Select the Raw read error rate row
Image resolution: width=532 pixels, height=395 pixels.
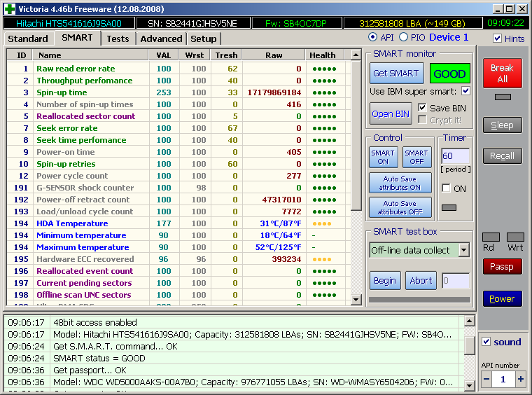point(178,69)
